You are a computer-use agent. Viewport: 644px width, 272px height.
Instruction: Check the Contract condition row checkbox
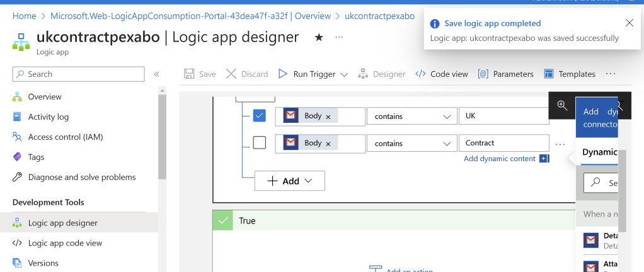[x=259, y=143]
